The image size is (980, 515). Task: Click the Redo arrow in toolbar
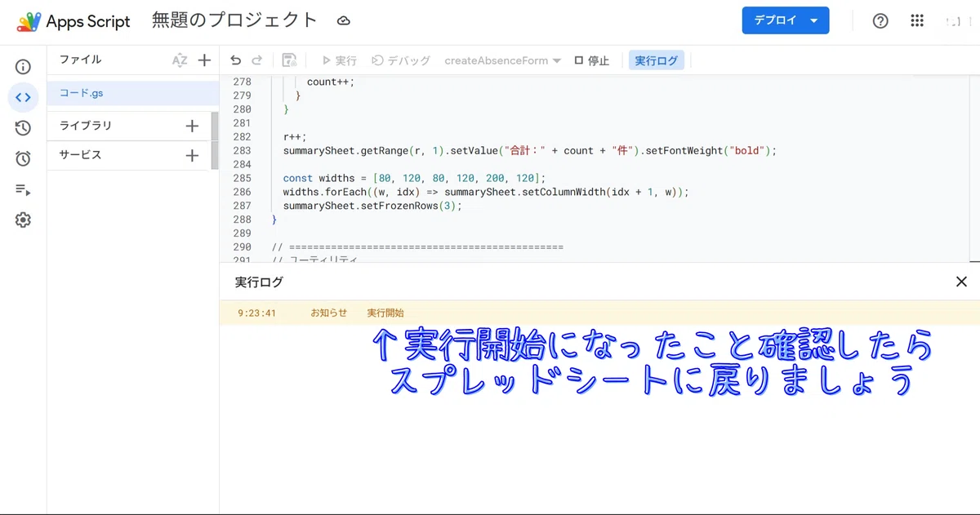[256, 60]
